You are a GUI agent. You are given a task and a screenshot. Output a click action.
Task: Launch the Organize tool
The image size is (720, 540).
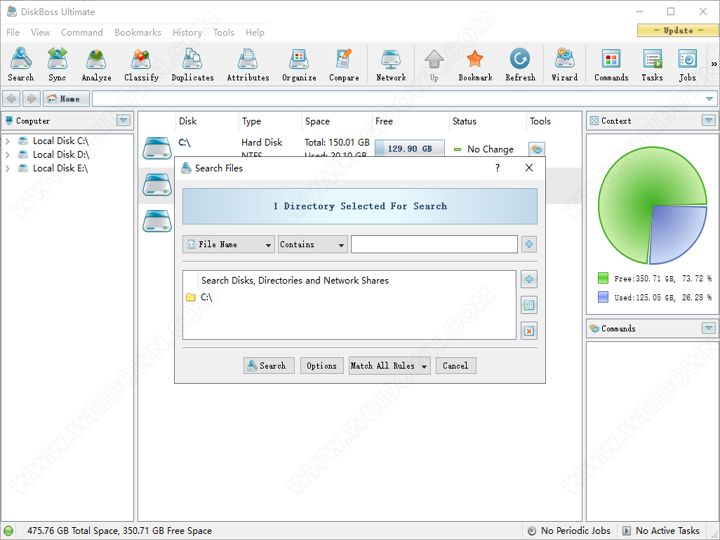tap(299, 65)
